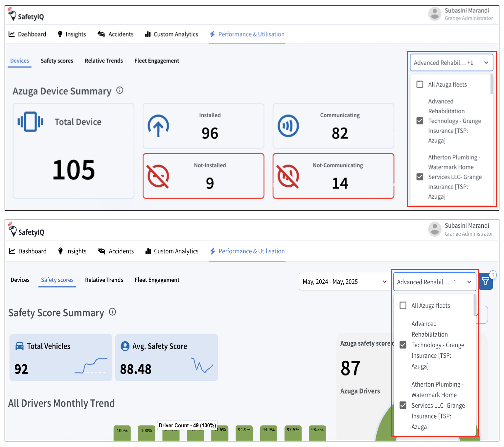504x447 pixels.
Task: Open Insights in the Safety scores view navigation
Action: pyautogui.click(x=72, y=251)
